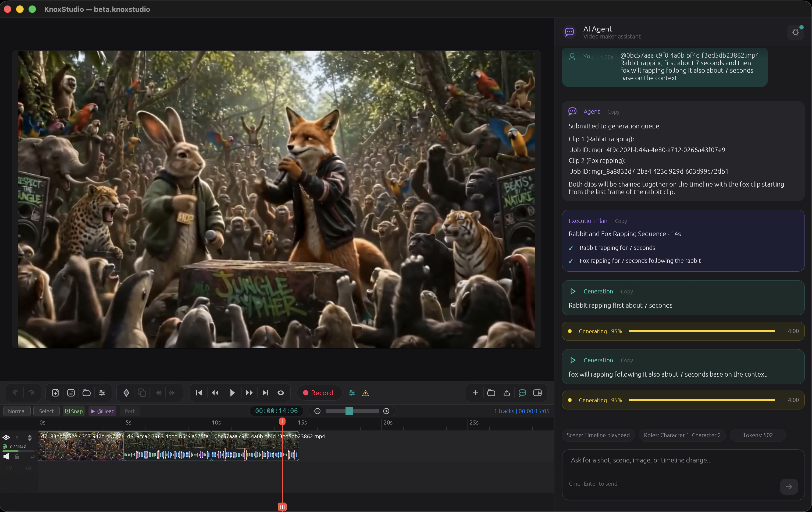
Task: Expand track height arrows on the d7183d track
Action: click(30, 438)
